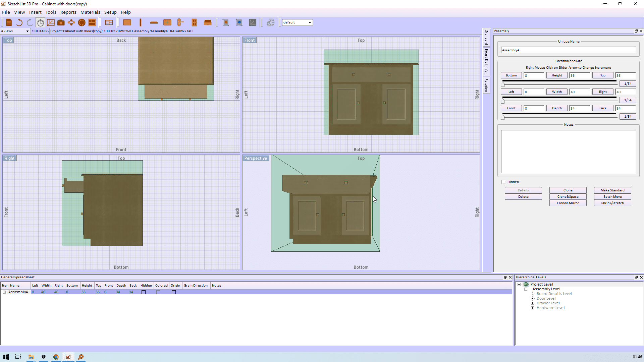Toggle Origin checkbox in Assembly4 row
Viewport: 644px width, 362px height.
coord(174,292)
